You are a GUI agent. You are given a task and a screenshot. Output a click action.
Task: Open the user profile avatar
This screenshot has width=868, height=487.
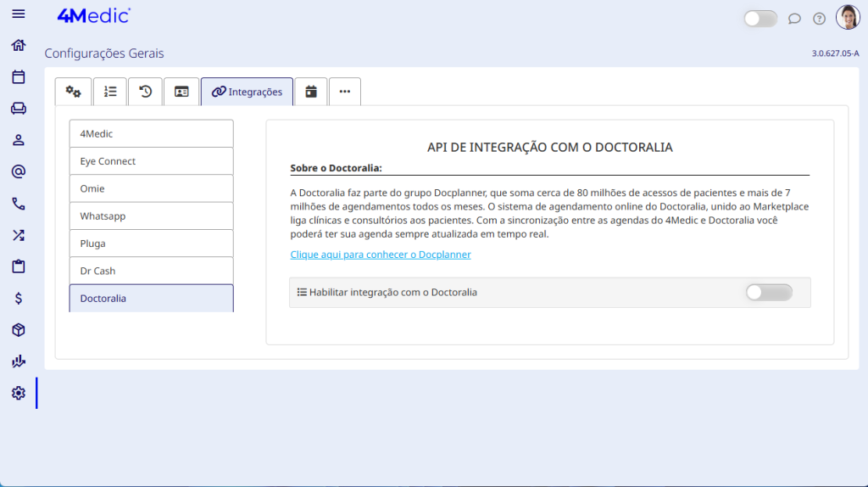[x=848, y=17]
